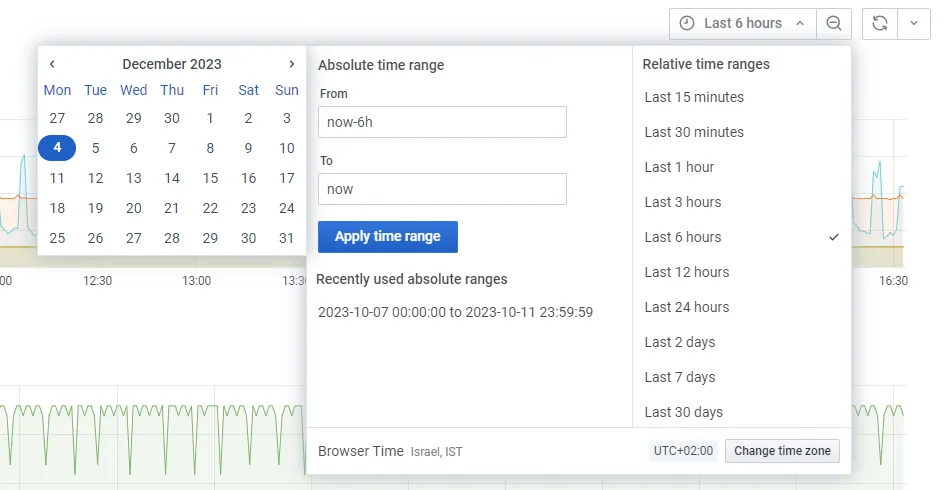This screenshot has height=490, width=948.
Task: Click the Browser Time label
Action: coord(361,451)
